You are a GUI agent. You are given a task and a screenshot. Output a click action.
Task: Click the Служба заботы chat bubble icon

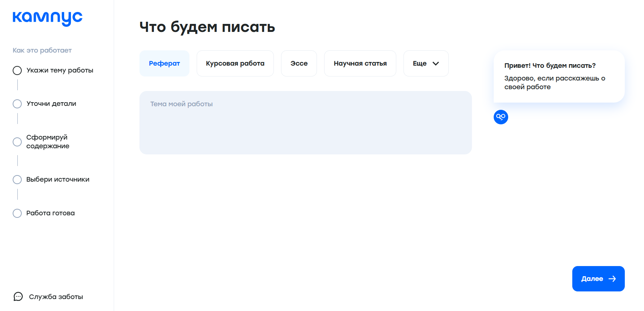[18, 297]
